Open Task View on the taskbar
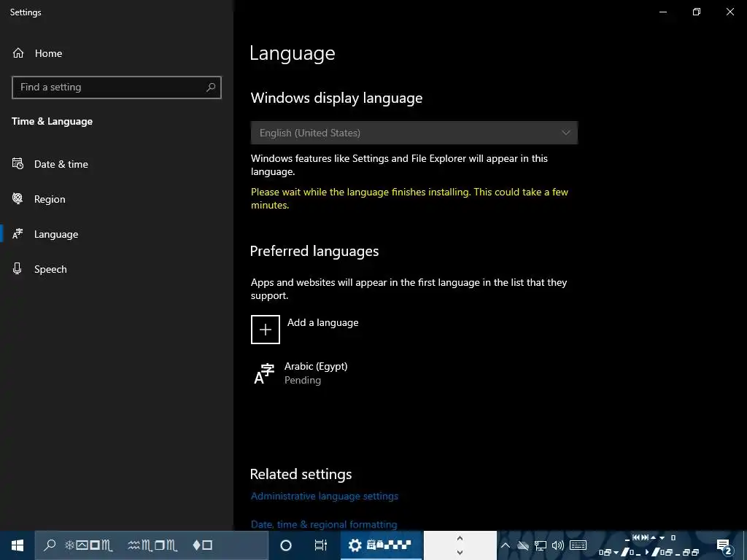This screenshot has height=560, width=747. pyautogui.click(x=321, y=545)
